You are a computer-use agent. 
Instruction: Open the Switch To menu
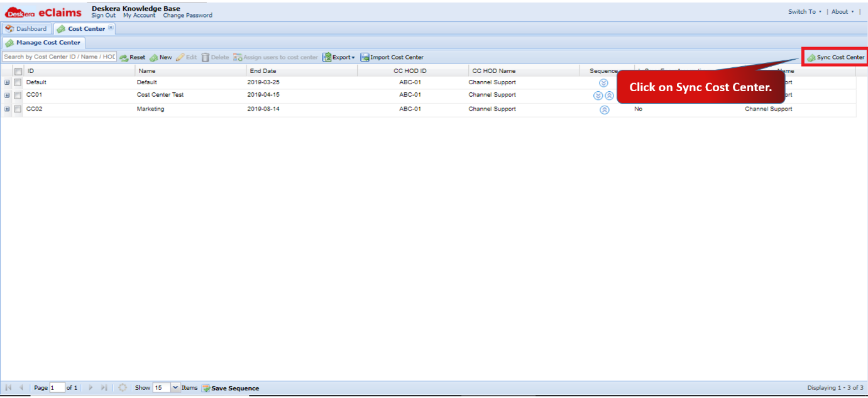pyautogui.click(x=805, y=11)
